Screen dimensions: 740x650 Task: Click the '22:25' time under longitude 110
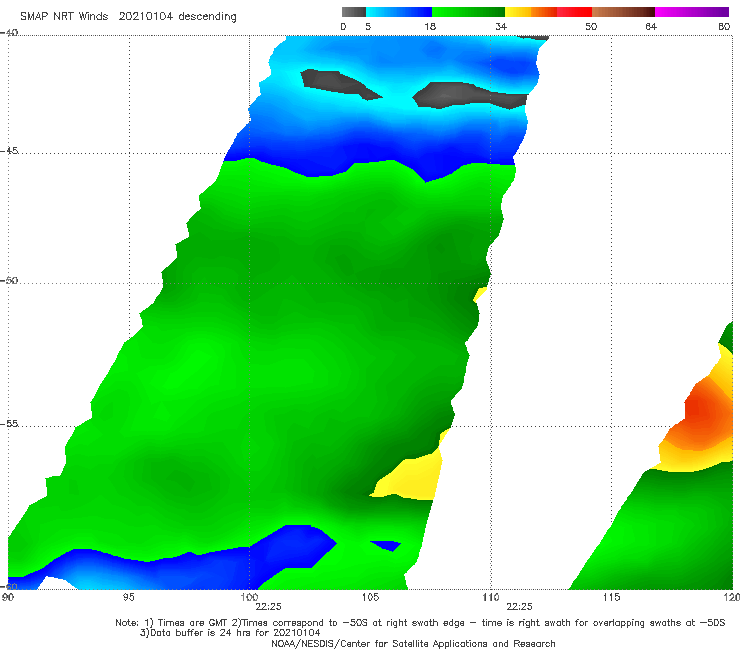[x=519, y=607]
